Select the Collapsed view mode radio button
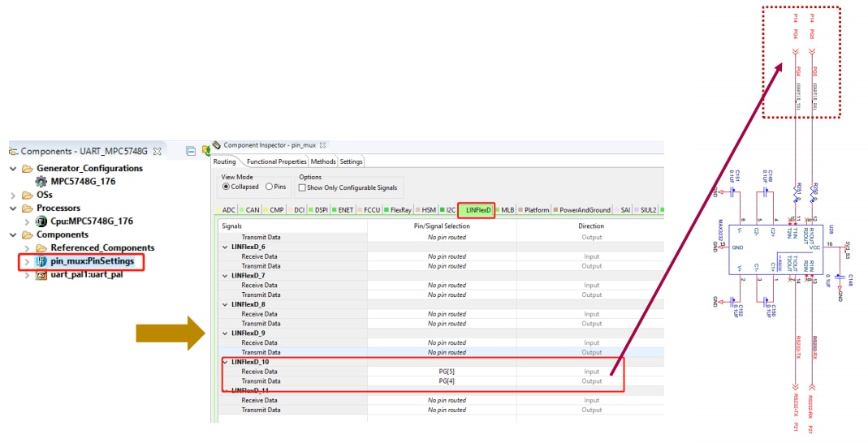 (225, 187)
